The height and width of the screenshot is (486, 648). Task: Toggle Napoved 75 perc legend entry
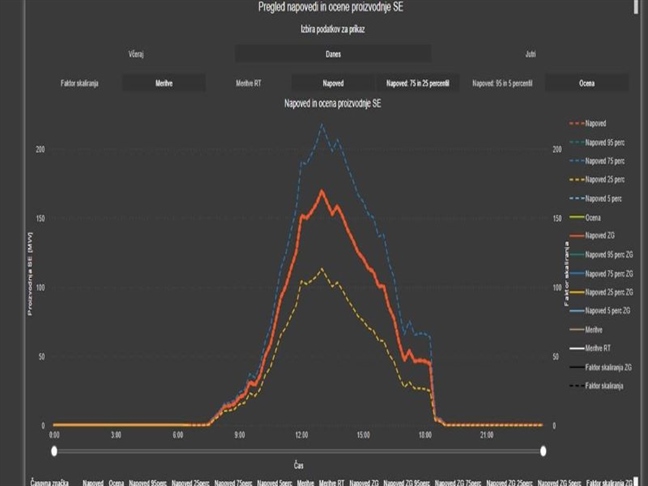coord(597,161)
